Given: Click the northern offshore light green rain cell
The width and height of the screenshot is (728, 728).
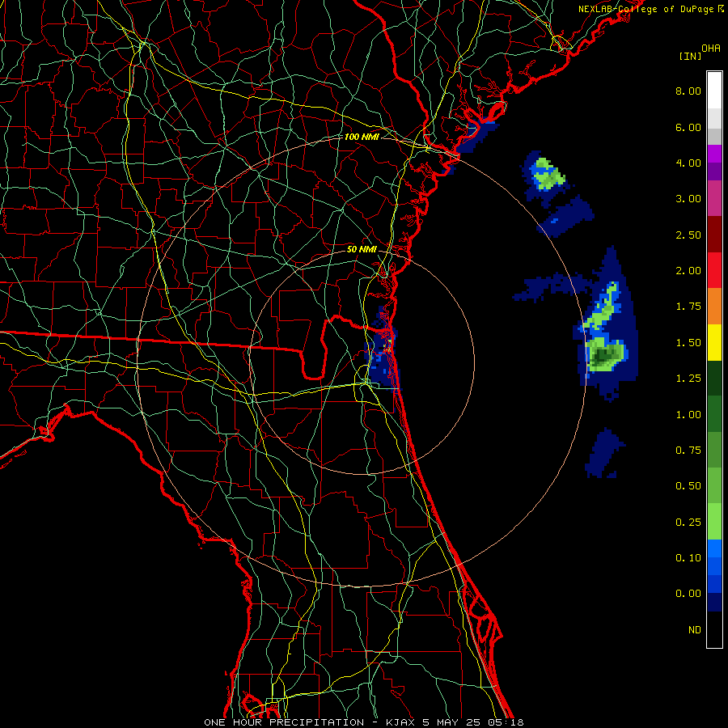Looking at the screenshot, I should click(548, 174).
